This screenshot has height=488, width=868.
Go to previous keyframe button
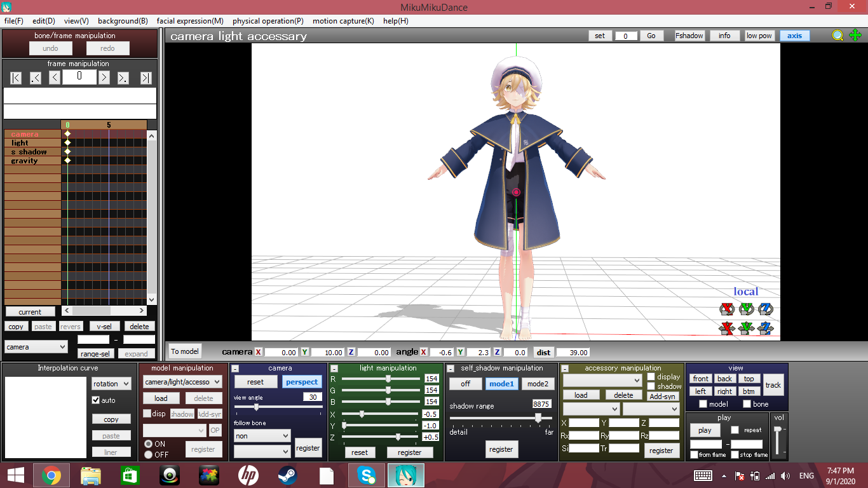36,78
